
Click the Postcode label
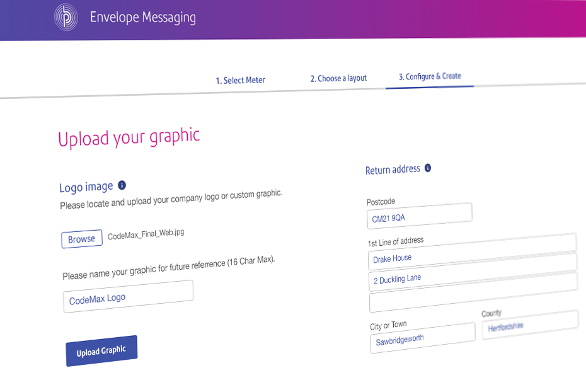point(381,202)
